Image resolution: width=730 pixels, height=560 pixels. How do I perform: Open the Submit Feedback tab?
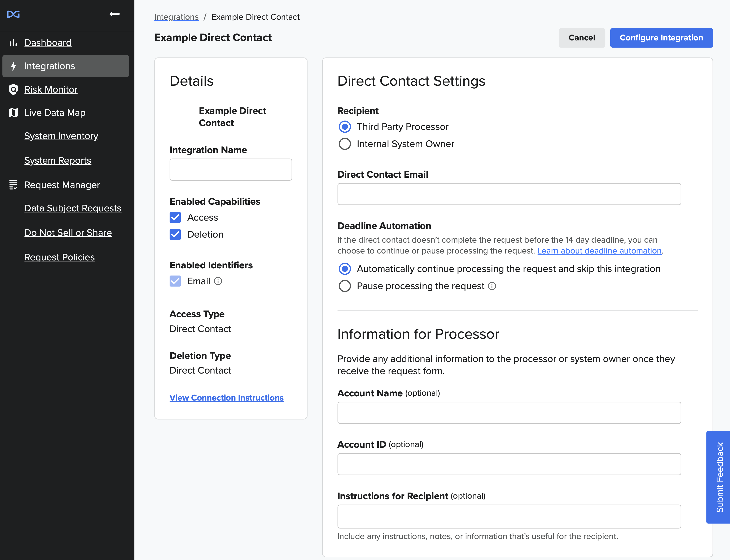pyautogui.click(x=718, y=477)
